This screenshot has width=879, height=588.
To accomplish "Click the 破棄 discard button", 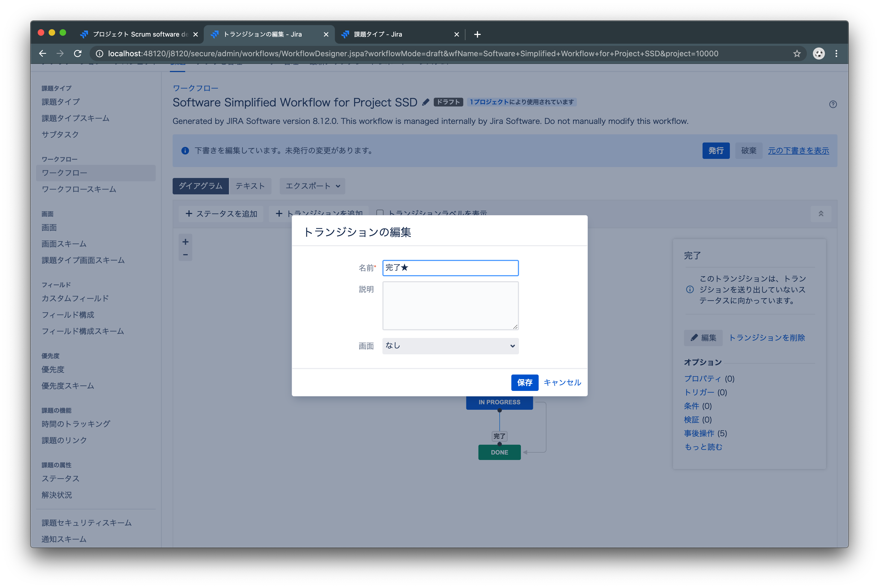I will [749, 151].
